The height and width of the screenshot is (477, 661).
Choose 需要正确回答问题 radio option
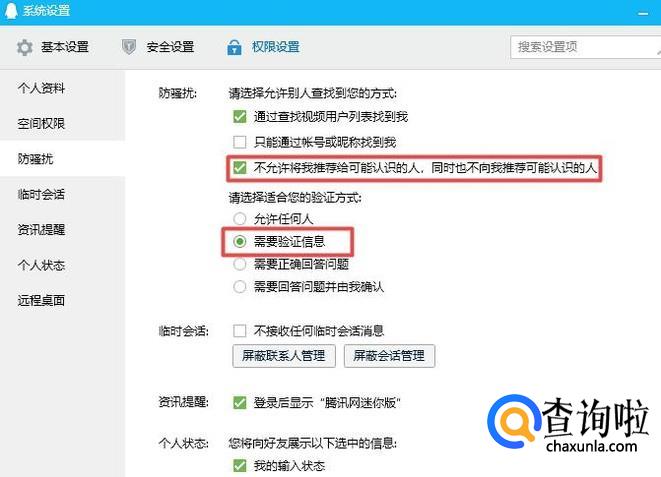240,264
